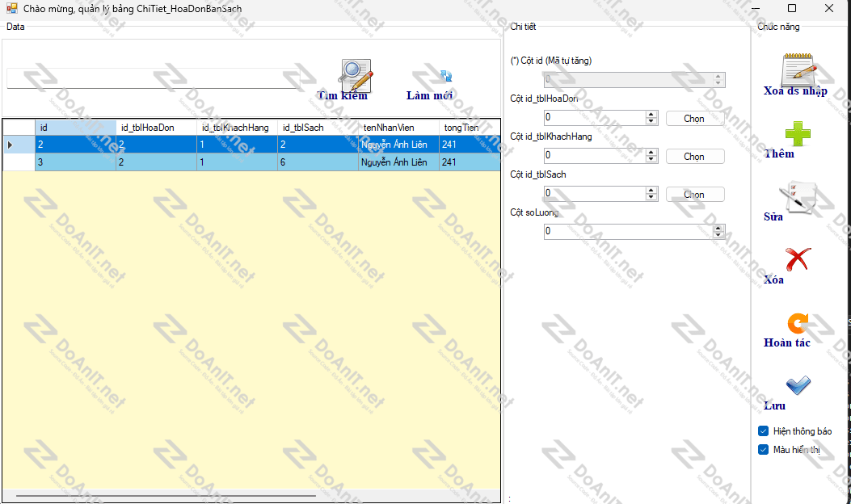851x504 pixels.
Task: Sort by id_tblKhachHang column header
Action: point(237,128)
